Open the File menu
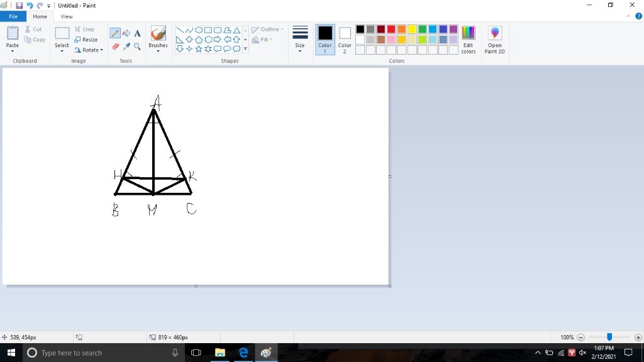 (13, 16)
